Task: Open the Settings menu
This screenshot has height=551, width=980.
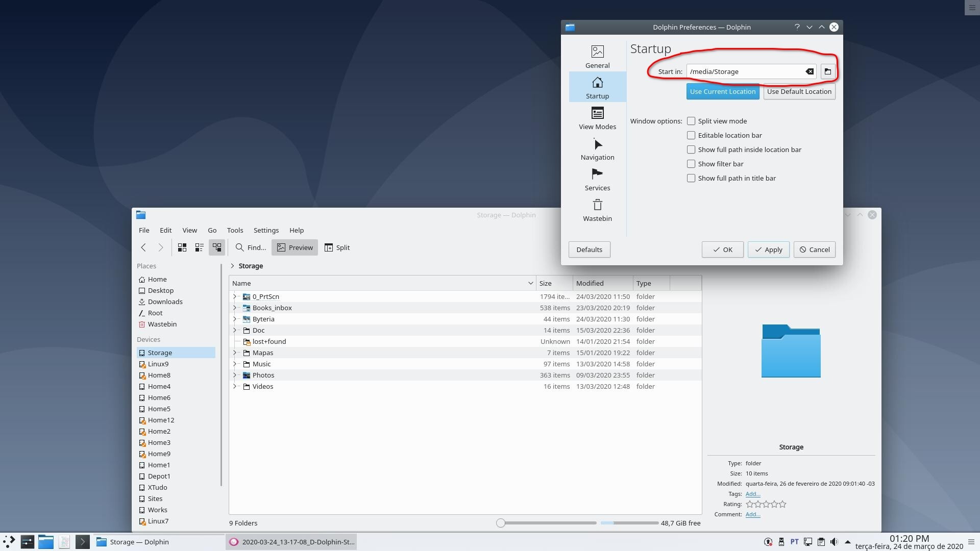Action: 266,230
